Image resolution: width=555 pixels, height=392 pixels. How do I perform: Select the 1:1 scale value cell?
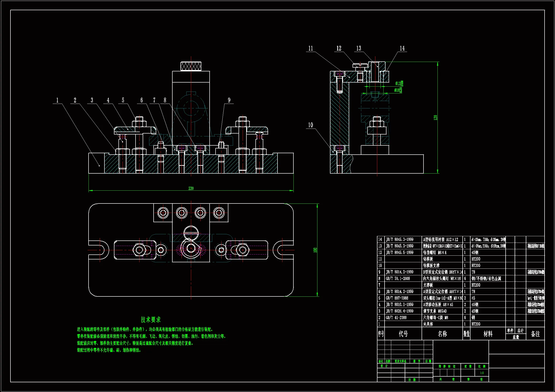pos(482,373)
